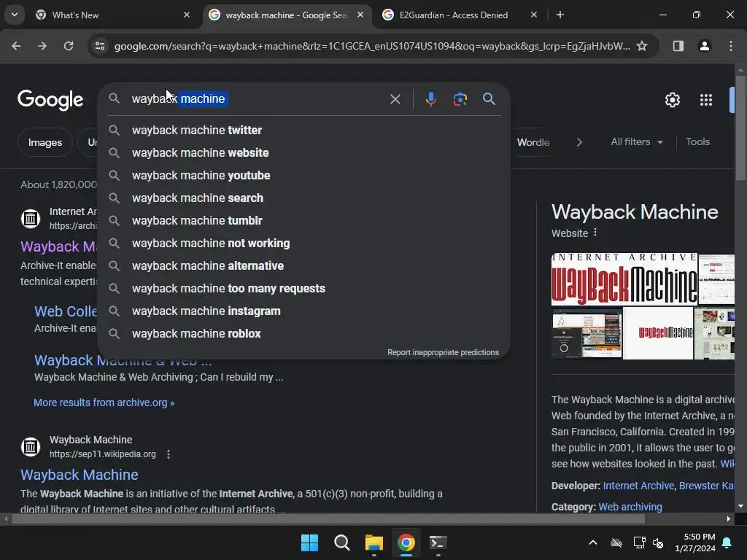
Task: Select suggestion wayback machine youtube
Action: (303, 175)
